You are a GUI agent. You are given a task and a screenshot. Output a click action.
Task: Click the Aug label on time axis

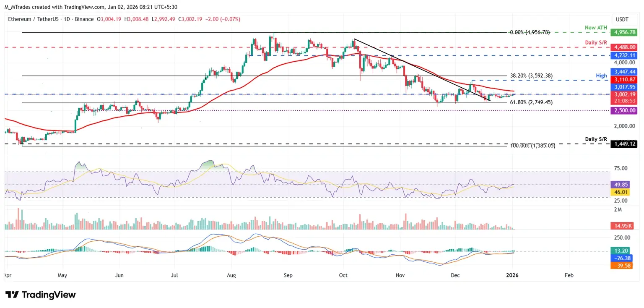pos(231,276)
